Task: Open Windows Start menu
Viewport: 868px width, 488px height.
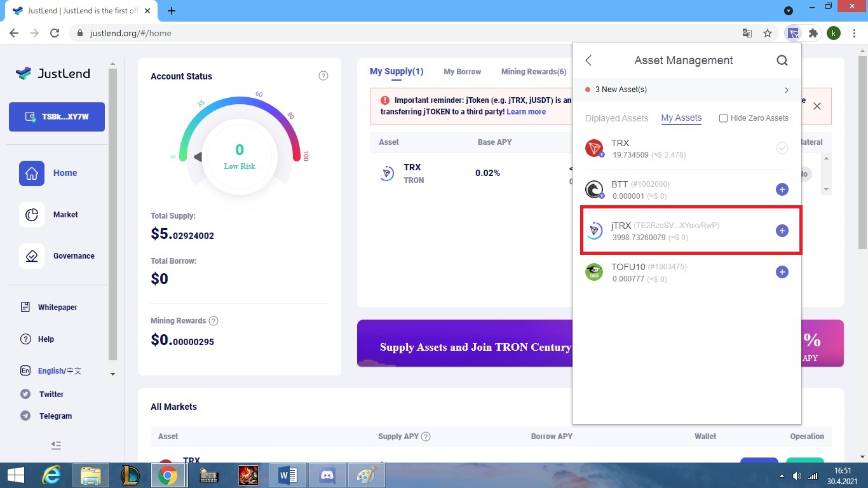Action: 15,475
